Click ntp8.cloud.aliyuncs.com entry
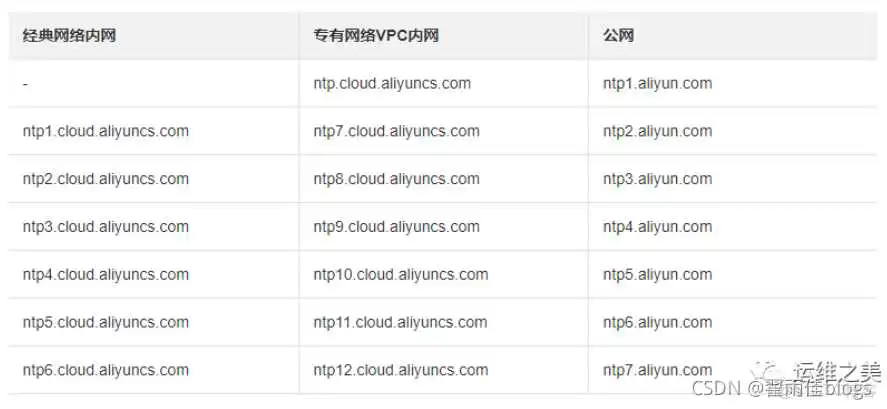The width and height of the screenshot is (887, 409). click(396, 179)
